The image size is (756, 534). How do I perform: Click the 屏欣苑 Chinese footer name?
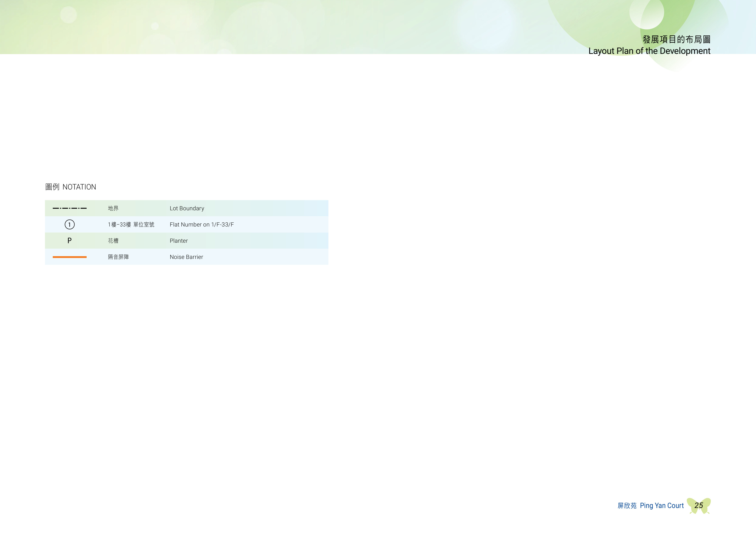pos(627,506)
